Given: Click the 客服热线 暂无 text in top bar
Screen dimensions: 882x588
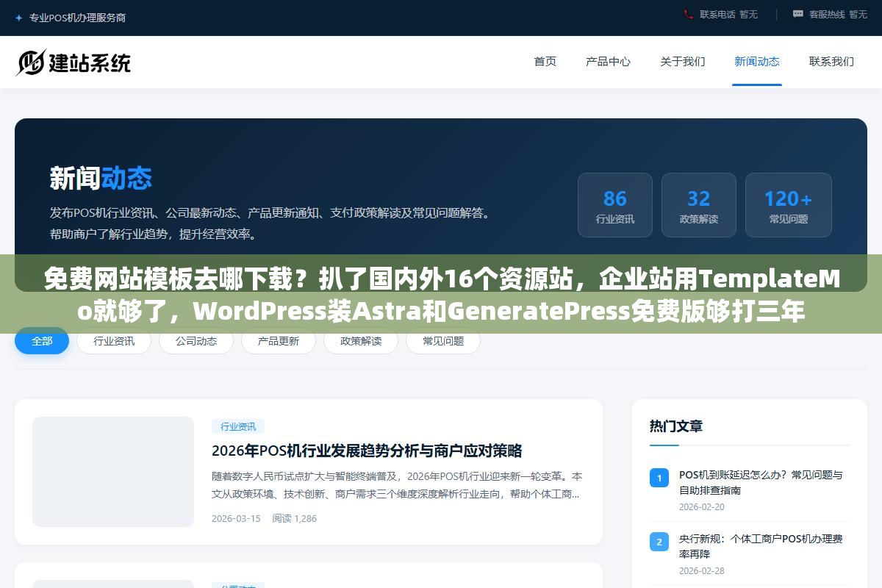Looking at the screenshot, I should 838,14.
